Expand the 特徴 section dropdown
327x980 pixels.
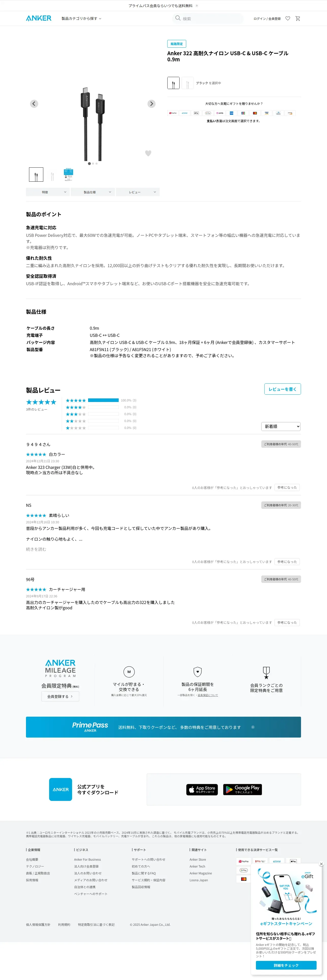point(48,192)
